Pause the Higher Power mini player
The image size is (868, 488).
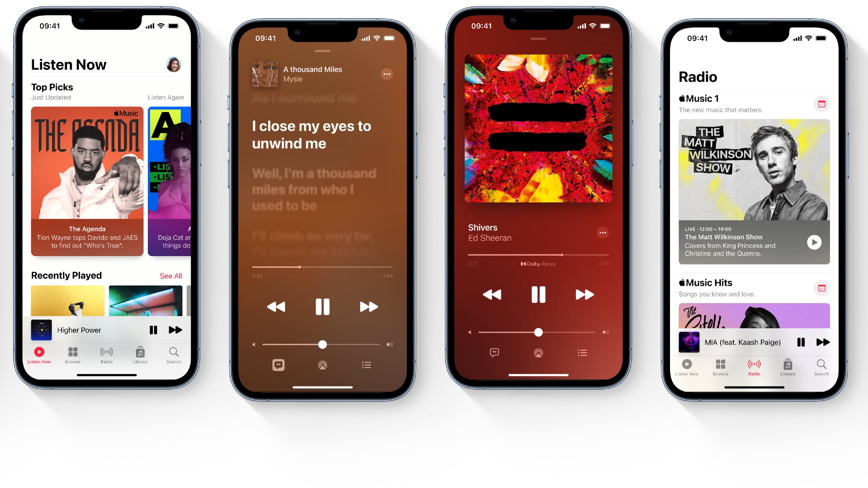(154, 329)
